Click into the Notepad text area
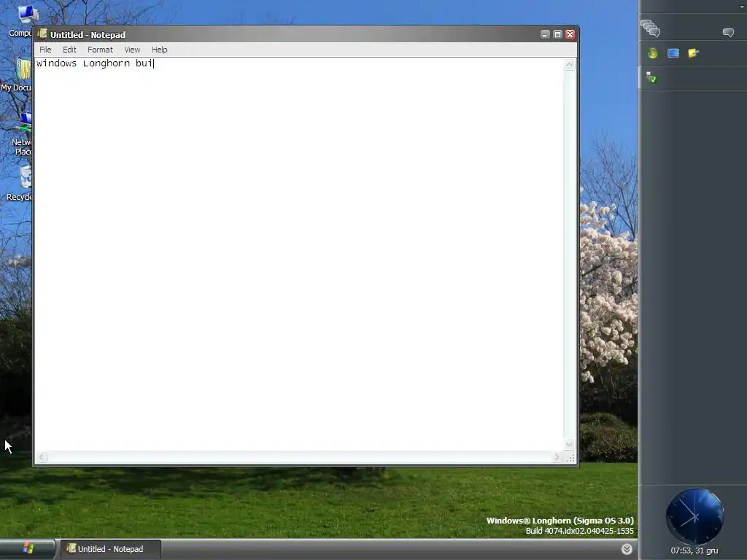Screen dimensions: 747x560 299,254
